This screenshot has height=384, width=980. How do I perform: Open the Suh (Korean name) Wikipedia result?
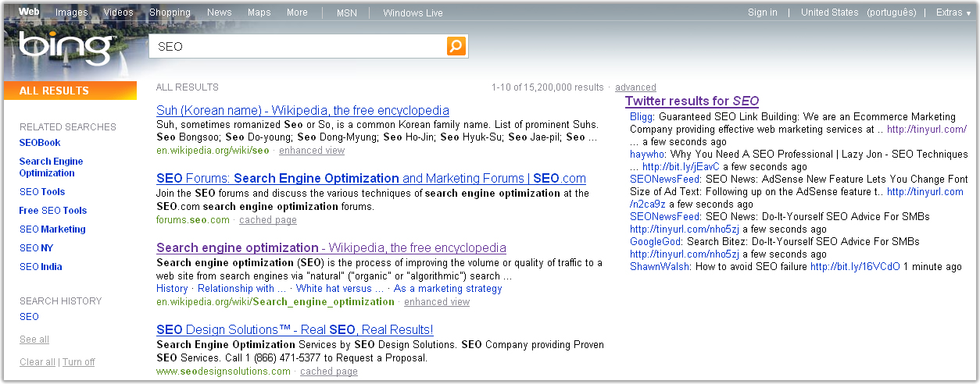(302, 110)
